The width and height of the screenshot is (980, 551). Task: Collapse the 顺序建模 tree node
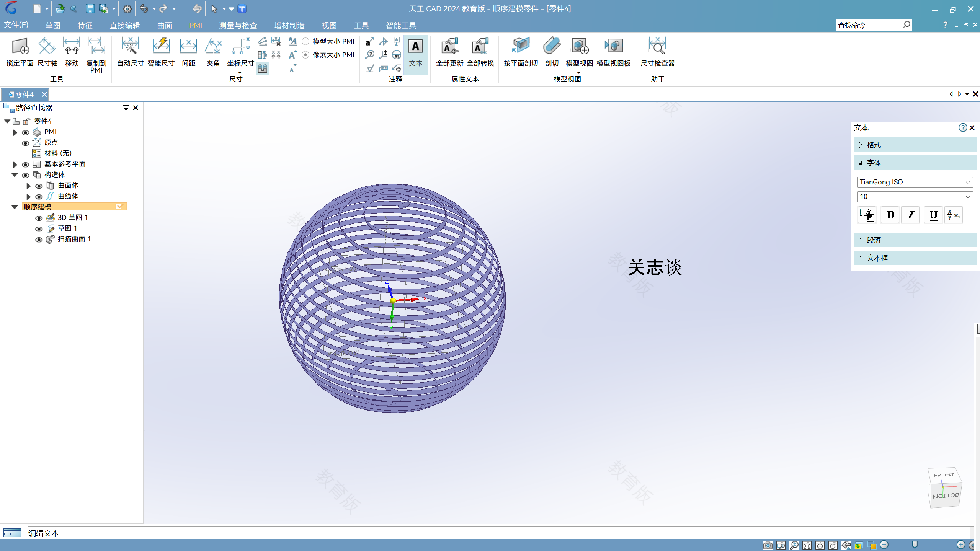(15, 207)
